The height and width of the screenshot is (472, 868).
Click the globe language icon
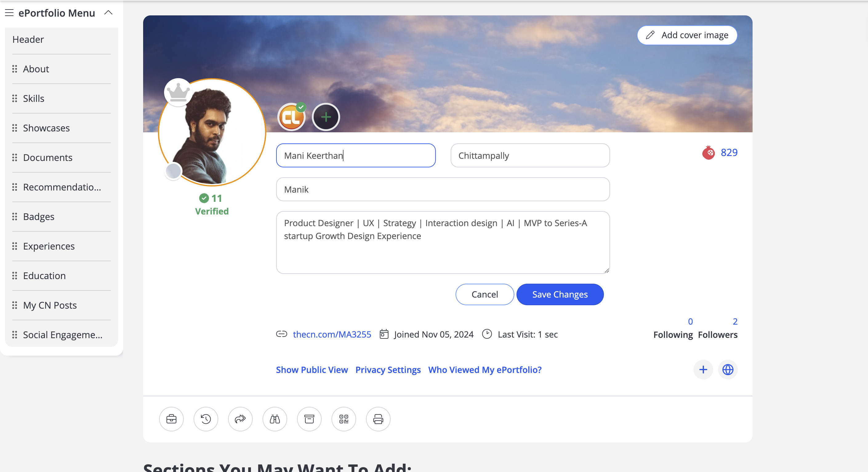[x=728, y=370]
